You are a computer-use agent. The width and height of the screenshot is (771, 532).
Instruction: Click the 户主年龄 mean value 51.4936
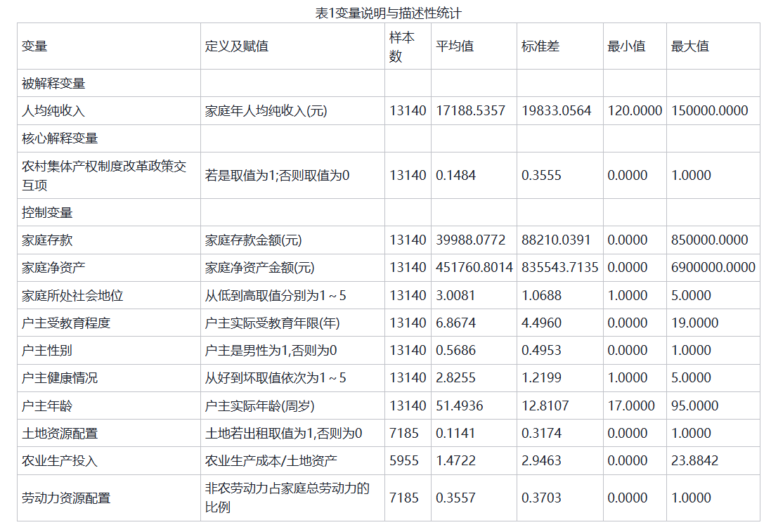460,406
